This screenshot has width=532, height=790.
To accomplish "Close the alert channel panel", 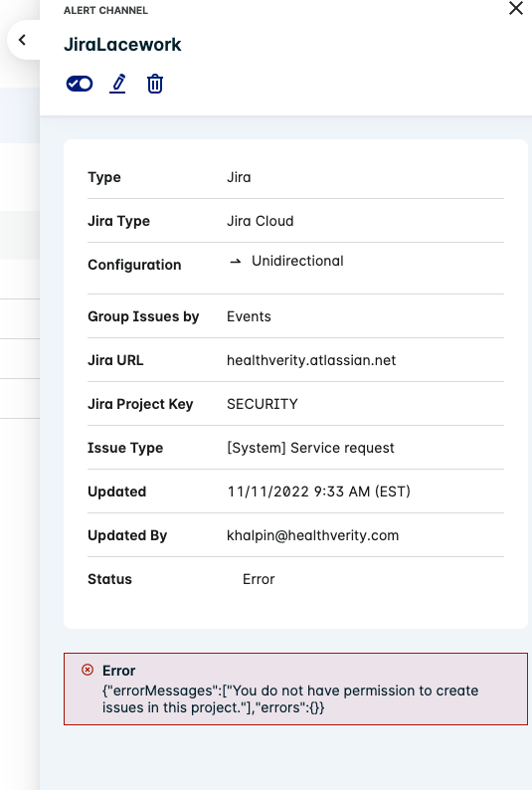I will pos(516,8).
